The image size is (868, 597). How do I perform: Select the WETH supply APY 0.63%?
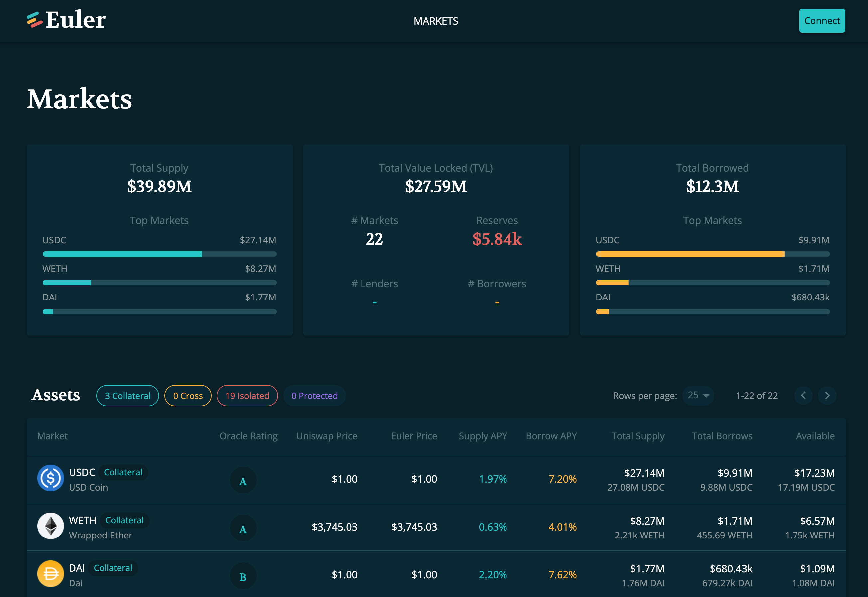click(493, 527)
